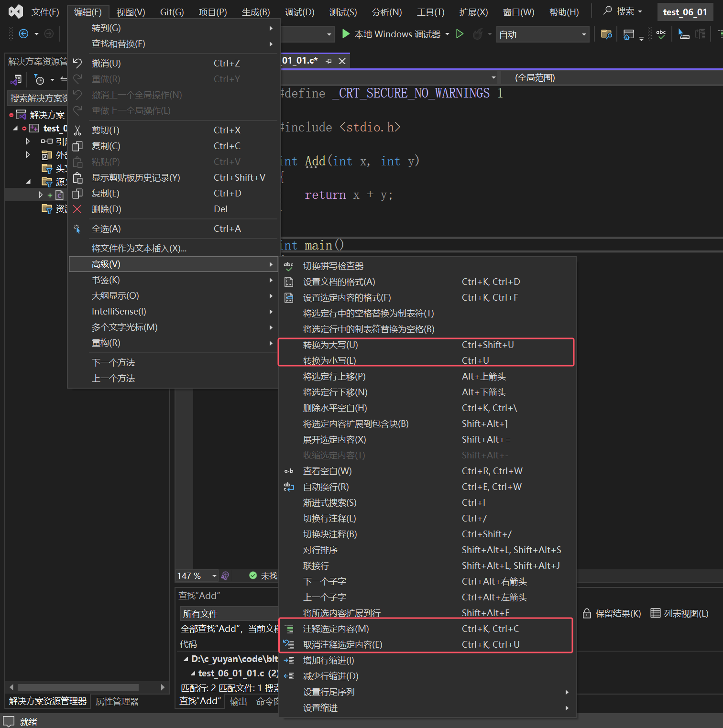Screen dimensions: 723x728
Task: Click the Visual Studio logo icon
Action: tap(16, 11)
